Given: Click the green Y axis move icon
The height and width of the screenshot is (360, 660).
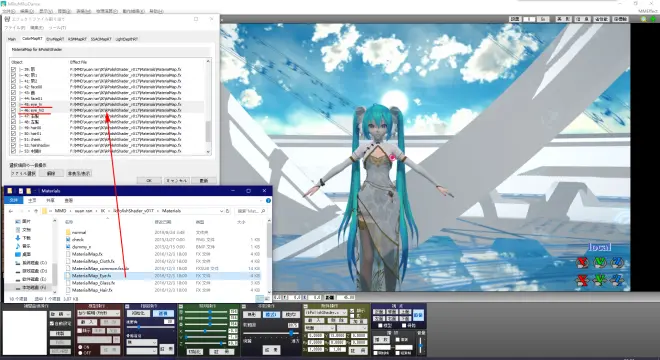Looking at the screenshot, I should (x=599, y=280).
